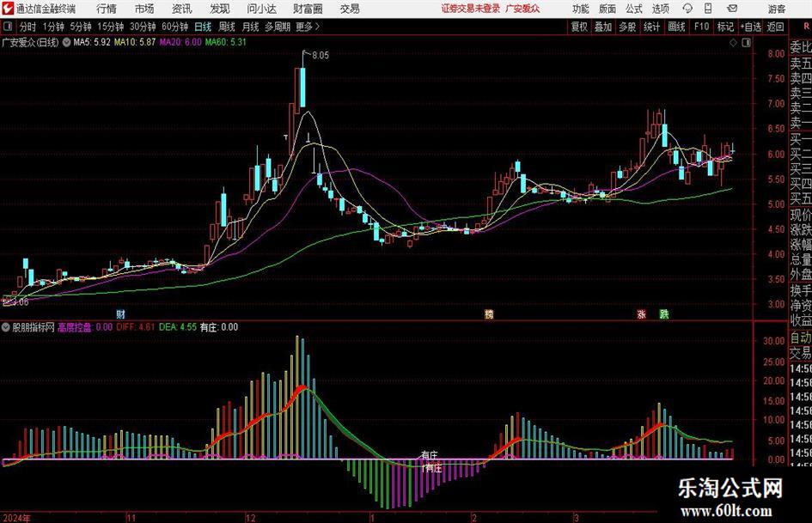The height and width of the screenshot is (523, 812).
Task: Expand the 更多 periods chevron
Action: [317, 27]
